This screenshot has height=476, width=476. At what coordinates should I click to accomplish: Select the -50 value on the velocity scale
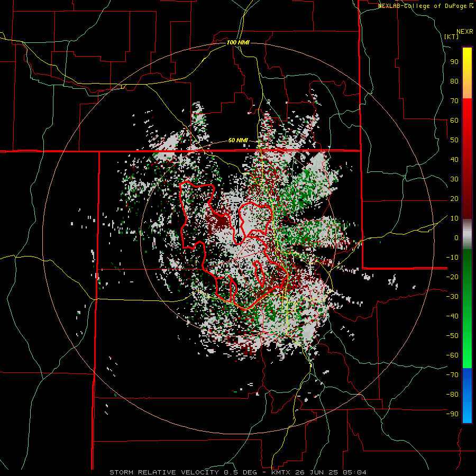[452, 336]
